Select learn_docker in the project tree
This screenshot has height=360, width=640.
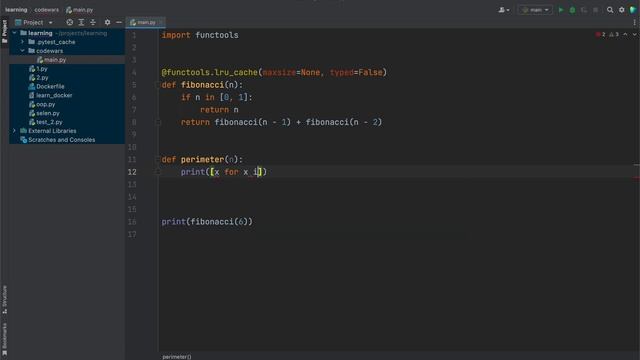[x=67, y=96]
